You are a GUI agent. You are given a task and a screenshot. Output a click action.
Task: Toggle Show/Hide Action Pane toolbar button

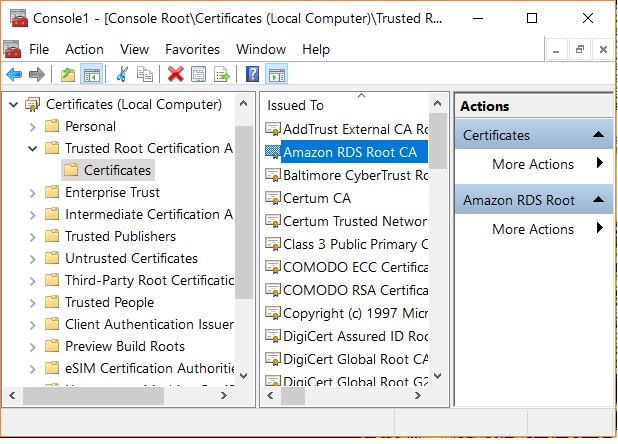click(277, 74)
